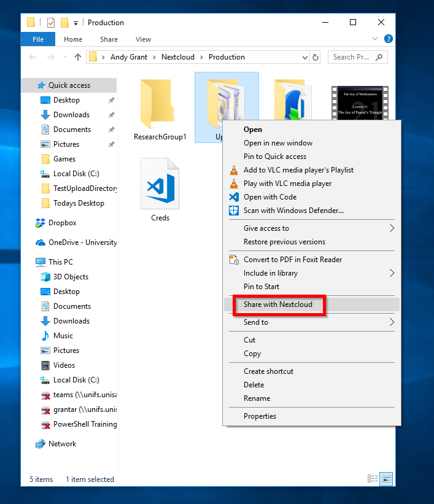This screenshot has height=504, width=434.
Task: Open the View ribbon tab
Action: 143,39
